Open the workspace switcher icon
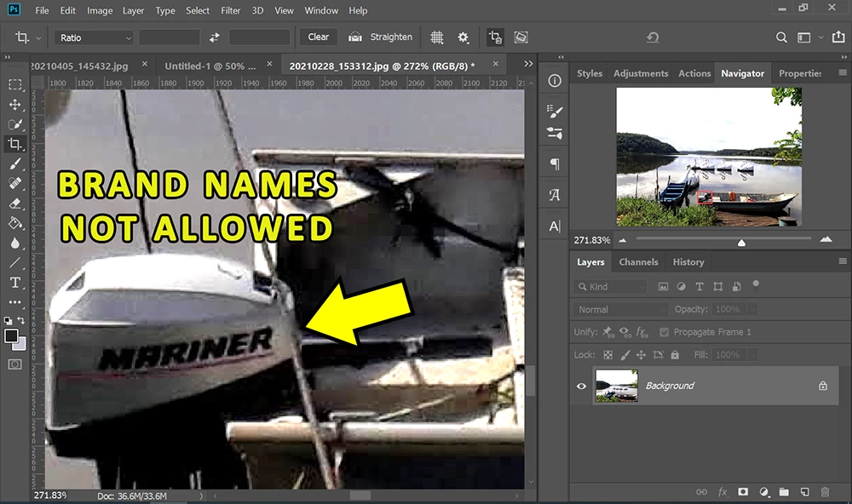Screen dimensions: 852x504 (x=803, y=37)
